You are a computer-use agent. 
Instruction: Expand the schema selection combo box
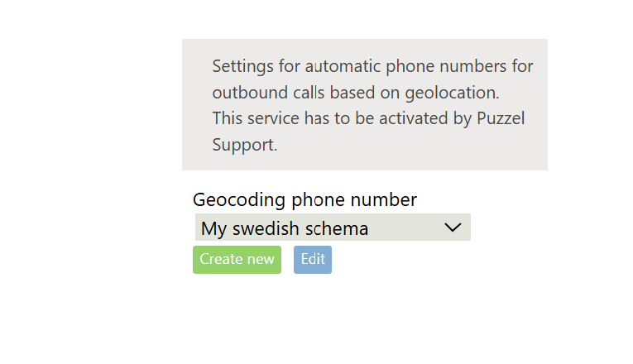(333, 227)
